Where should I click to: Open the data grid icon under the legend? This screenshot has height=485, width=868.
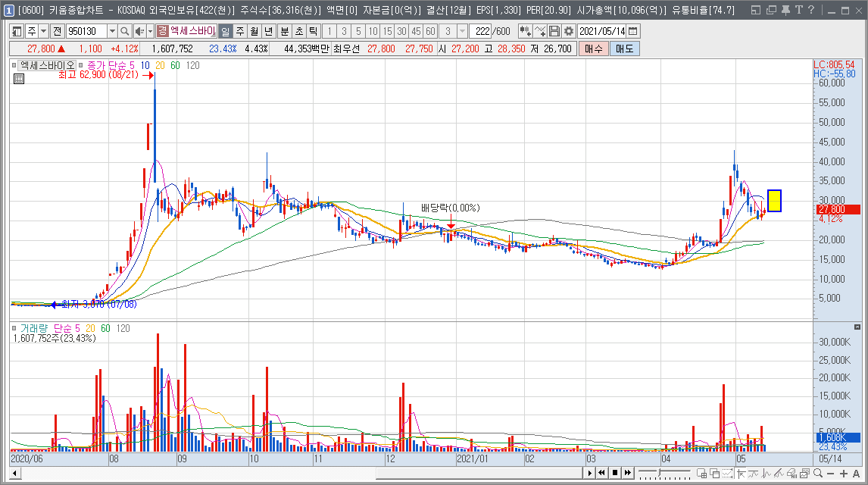pyautogui.click(x=19, y=79)
